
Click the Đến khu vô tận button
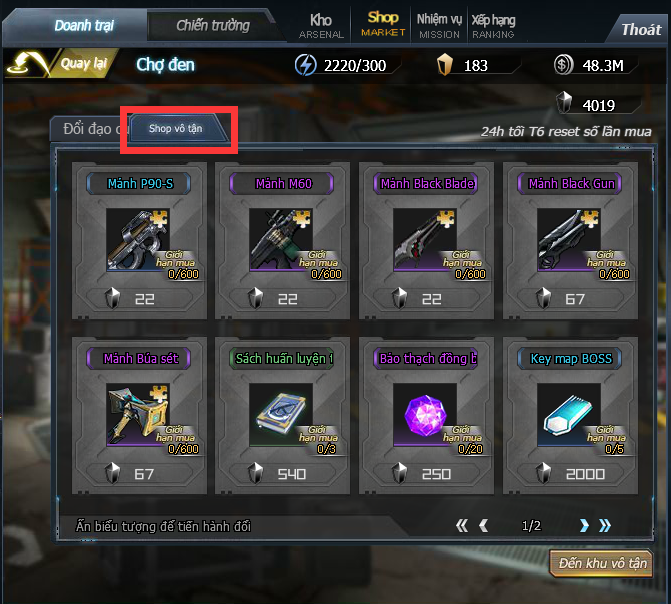point(602,563)
